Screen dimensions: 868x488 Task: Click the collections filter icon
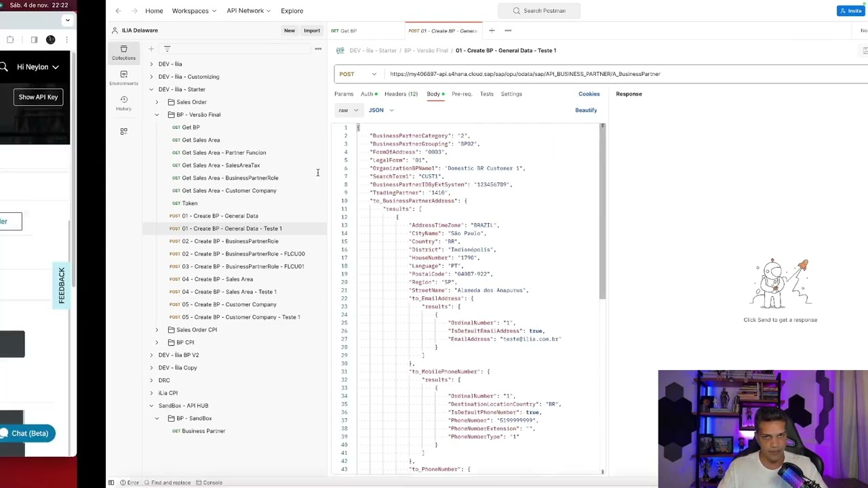[167, 49]
